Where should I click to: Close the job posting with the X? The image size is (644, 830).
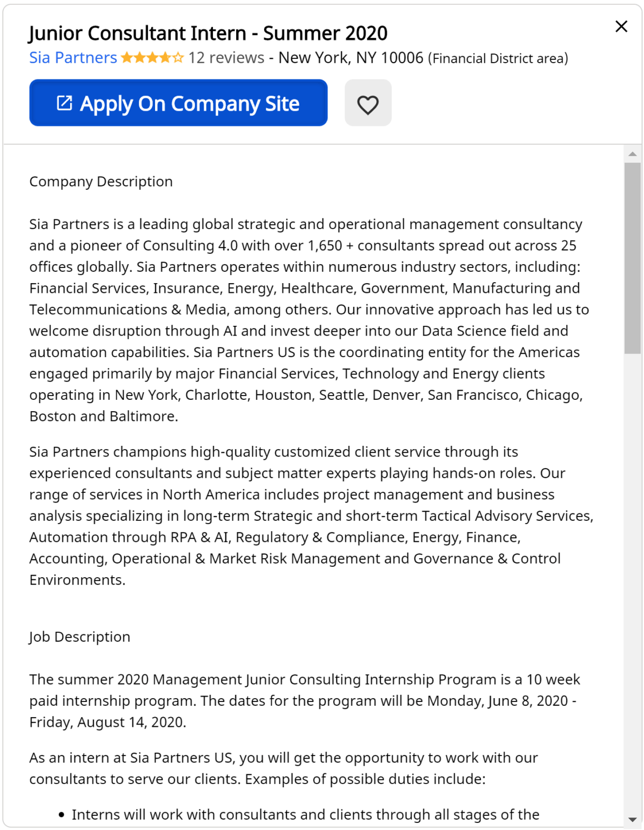pos(621,26)
